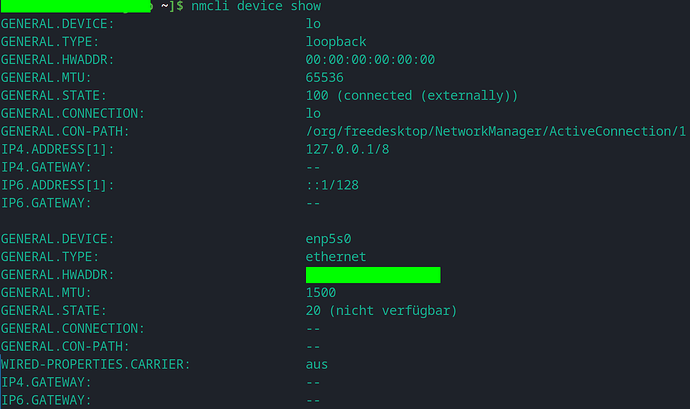
Task: Select the ::1/128 IPv6 address
Action: [332, 185]
